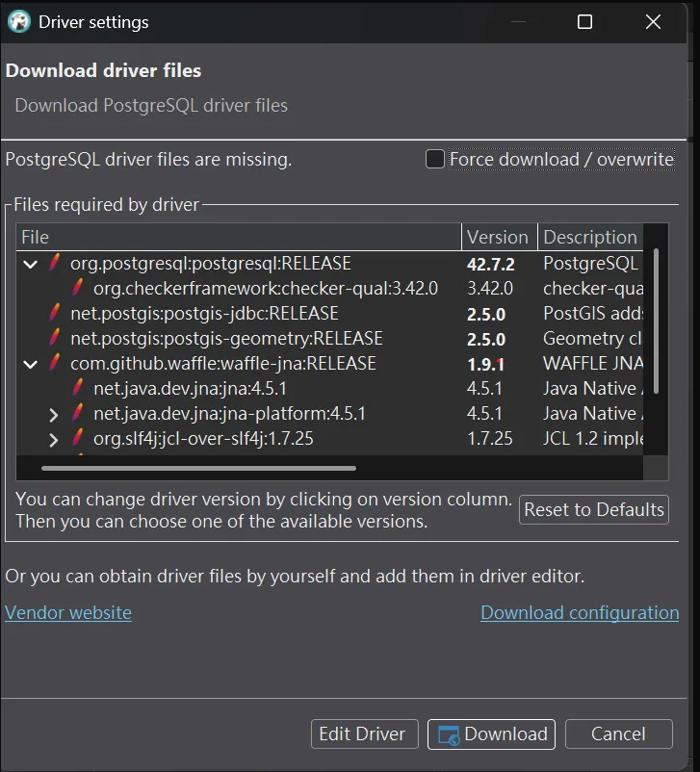This screenshot has width=700, height=772.
Task: Click version 3.42.0 of checker-qual
Action: click(x=490, y=288)
